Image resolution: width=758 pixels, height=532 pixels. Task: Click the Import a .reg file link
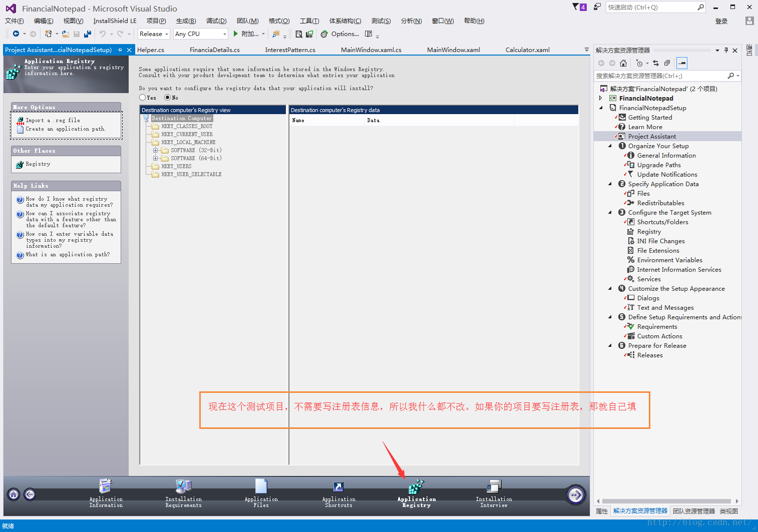pos(53,121)
